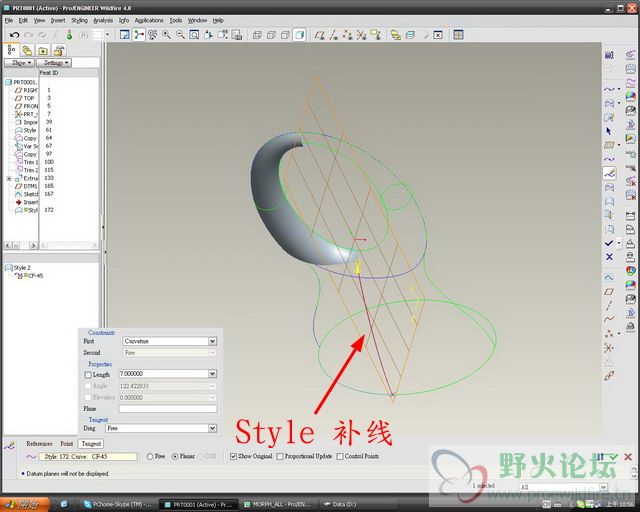Select the Shaded display style icon
The height and width of the screenshot is (512, 640).
tap(299, 35)
